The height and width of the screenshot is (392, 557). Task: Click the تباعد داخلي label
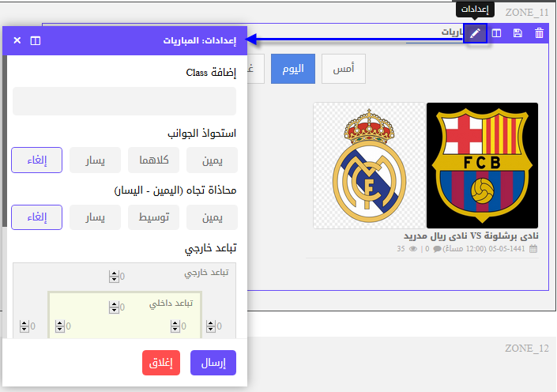click(171, 303)
